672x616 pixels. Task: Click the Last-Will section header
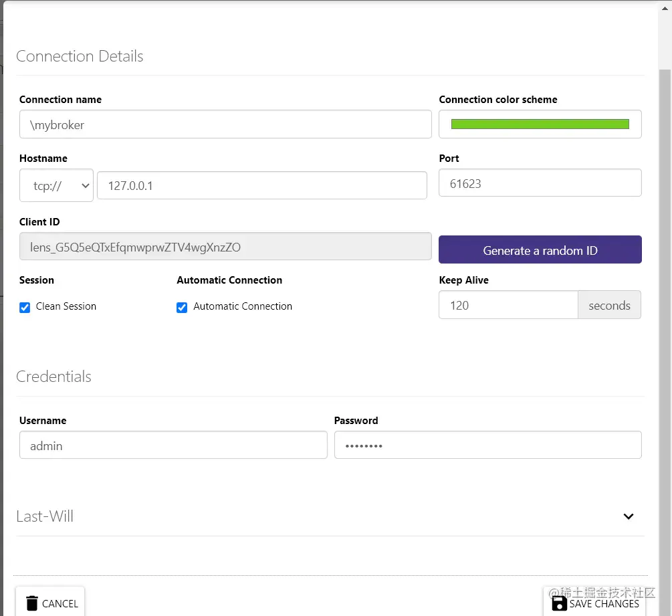pyautogui.click(x=45, y=516)
